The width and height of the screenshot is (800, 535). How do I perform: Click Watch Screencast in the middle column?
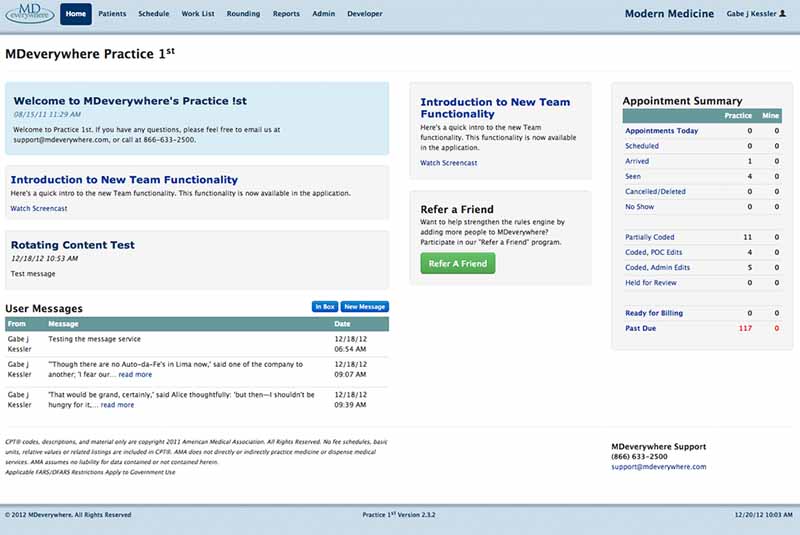[x=448, y=163]
